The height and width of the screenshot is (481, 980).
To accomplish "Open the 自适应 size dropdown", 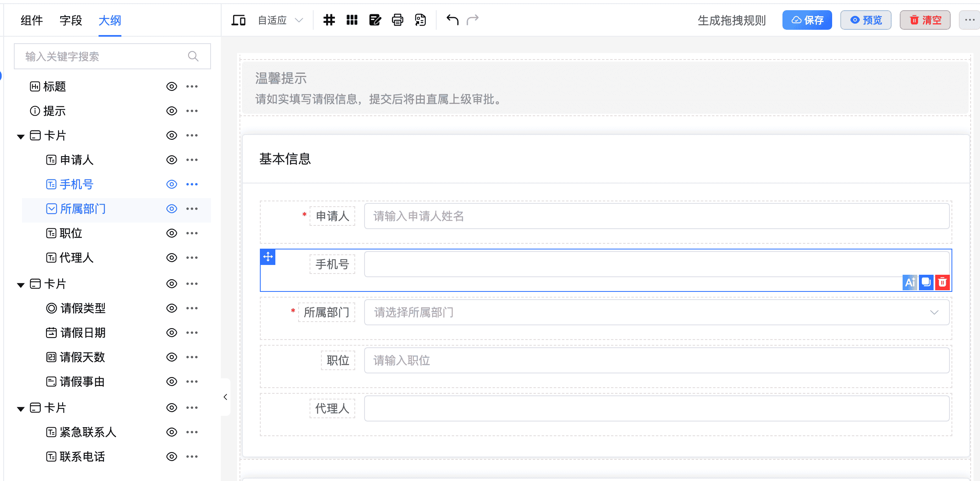I will point(281,20).
